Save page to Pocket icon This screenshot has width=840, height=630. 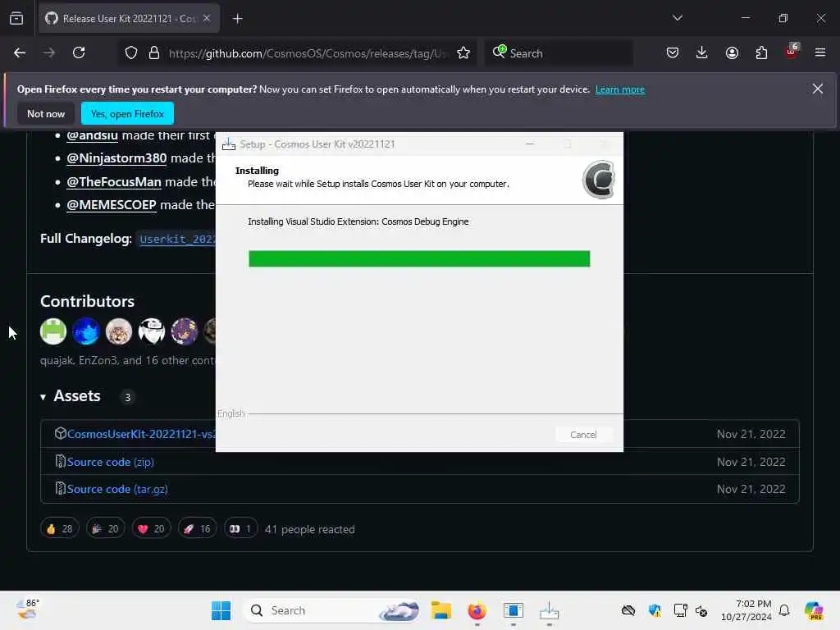673,52
